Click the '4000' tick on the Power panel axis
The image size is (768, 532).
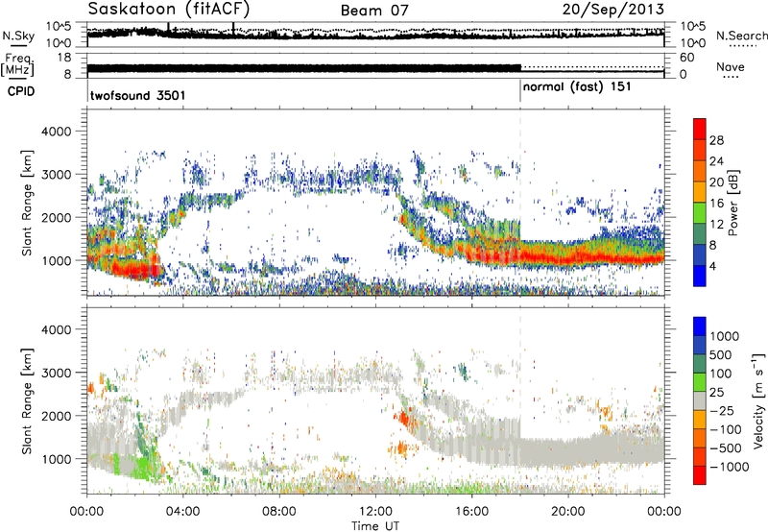(56, 132)
